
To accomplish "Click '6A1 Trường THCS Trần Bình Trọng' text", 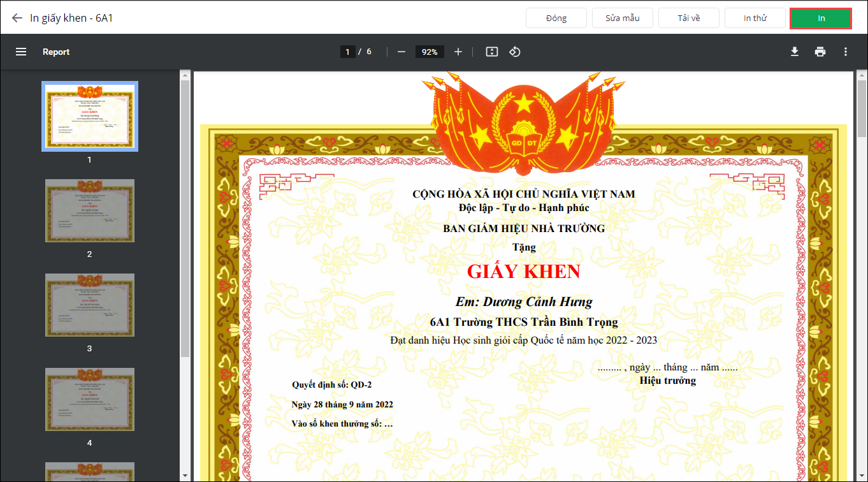I will (524, 322).
